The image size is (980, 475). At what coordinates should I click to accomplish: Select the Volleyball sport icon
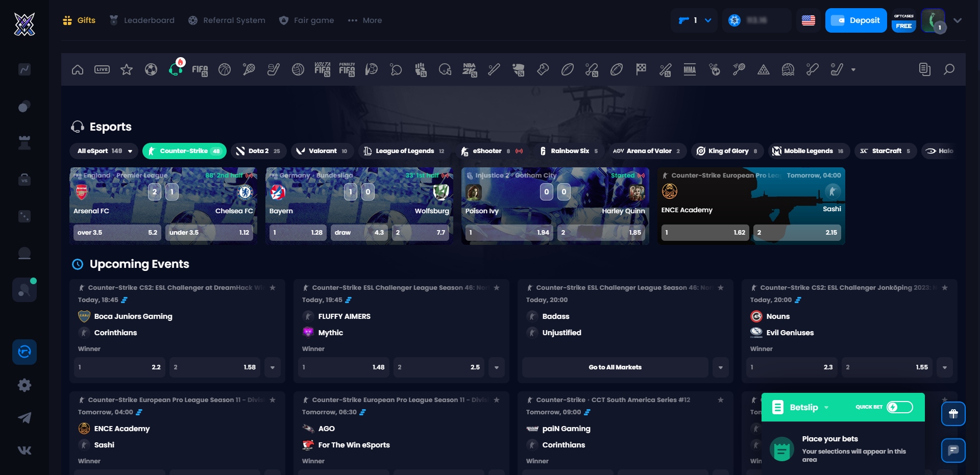298,69
